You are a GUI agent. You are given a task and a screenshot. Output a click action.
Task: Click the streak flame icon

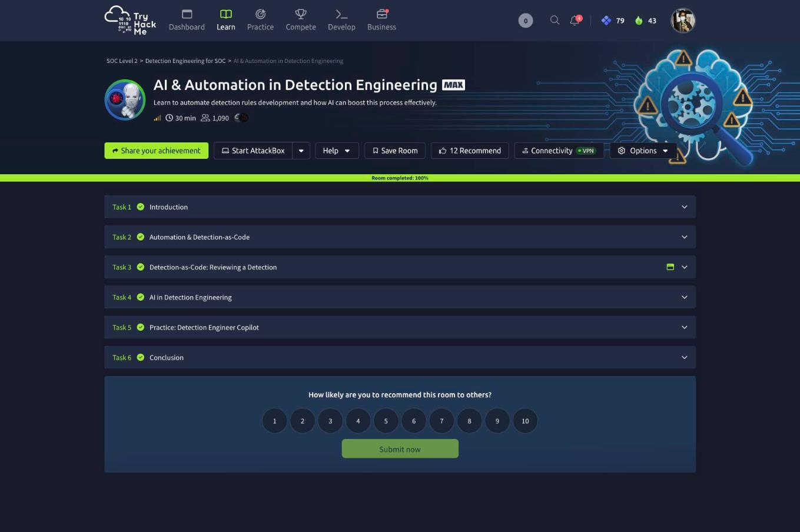click(x=639, y=21)
